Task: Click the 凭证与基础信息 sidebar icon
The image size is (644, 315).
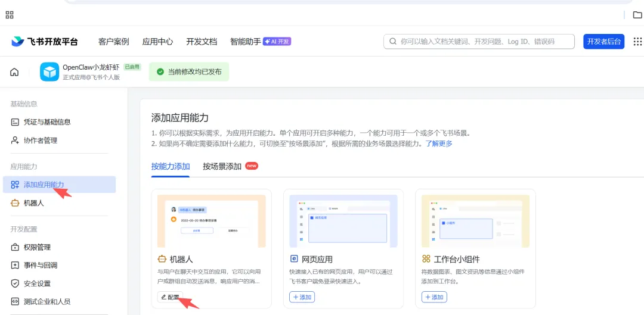Action: click(15, 122)
